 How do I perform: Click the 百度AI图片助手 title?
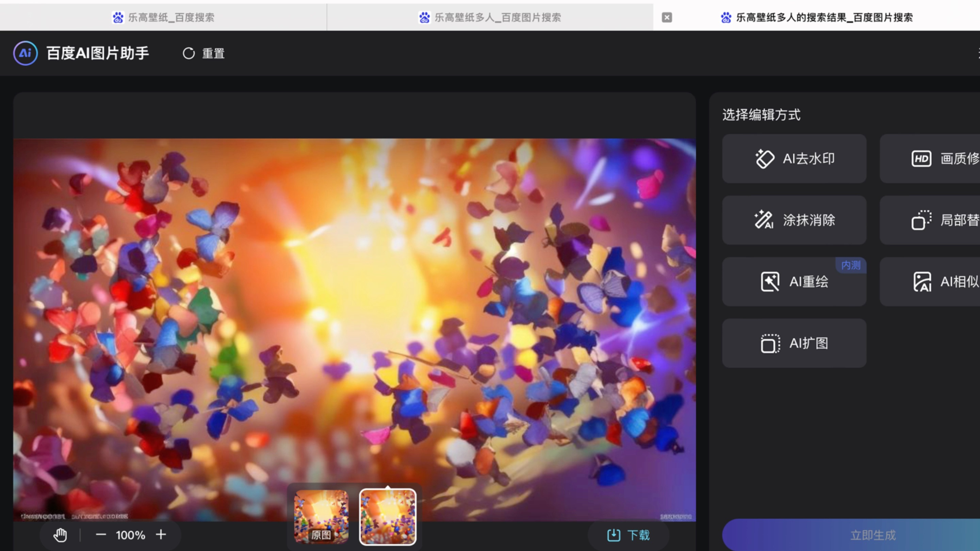[98, 53]
